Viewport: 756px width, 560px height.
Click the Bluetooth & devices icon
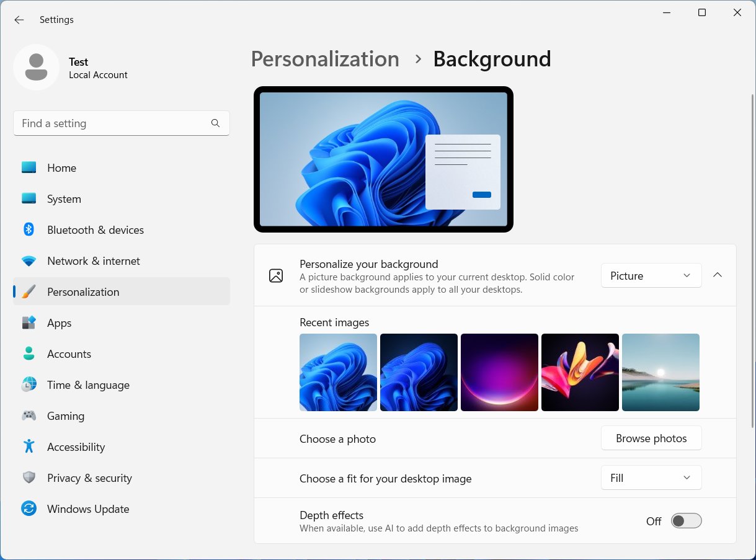[x=29, y=229]
